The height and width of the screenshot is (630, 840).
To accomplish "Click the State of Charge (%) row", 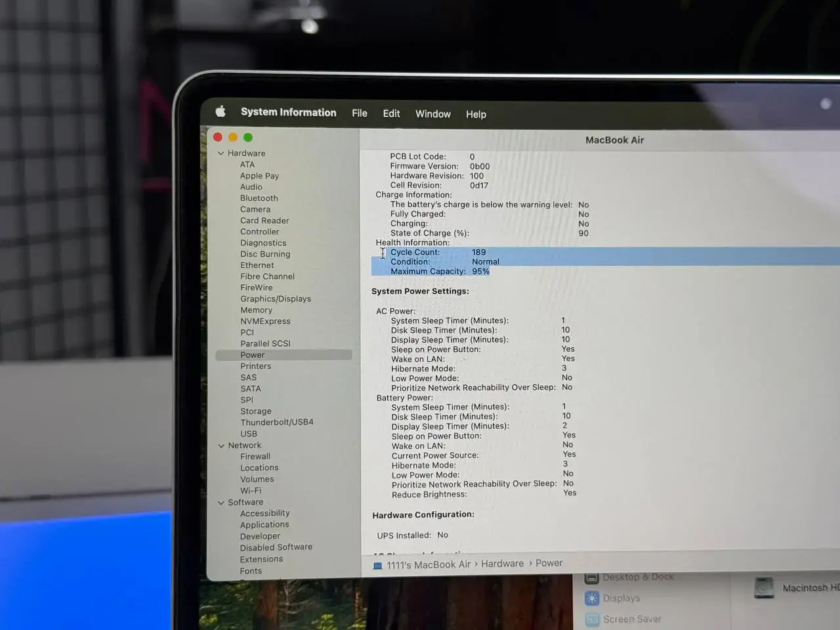I will pyautogui.click(x=490, y=233).
